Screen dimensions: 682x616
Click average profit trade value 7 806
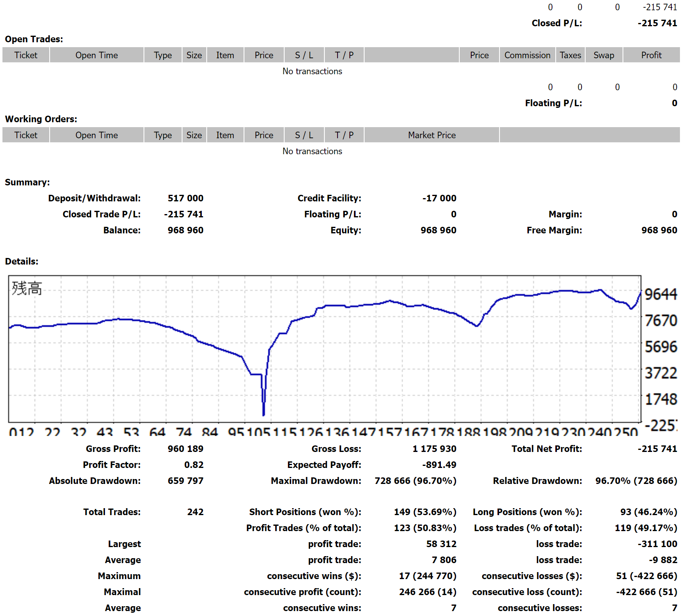[444, 560]
